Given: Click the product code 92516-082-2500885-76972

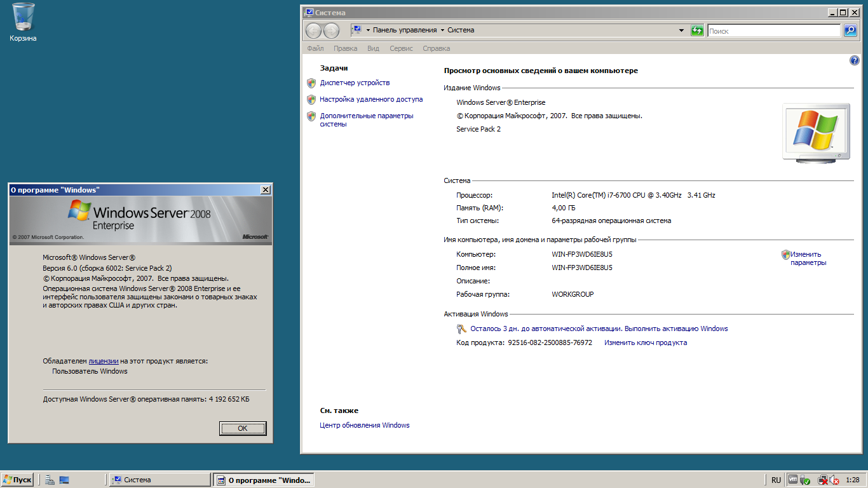Looking at the screenshot, I should click(550, 342).
